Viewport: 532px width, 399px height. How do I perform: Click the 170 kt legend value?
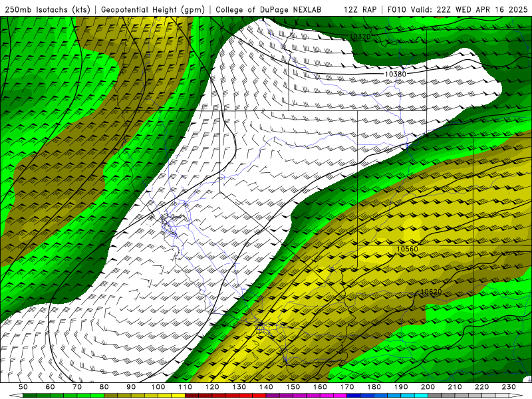coord(347,387)
